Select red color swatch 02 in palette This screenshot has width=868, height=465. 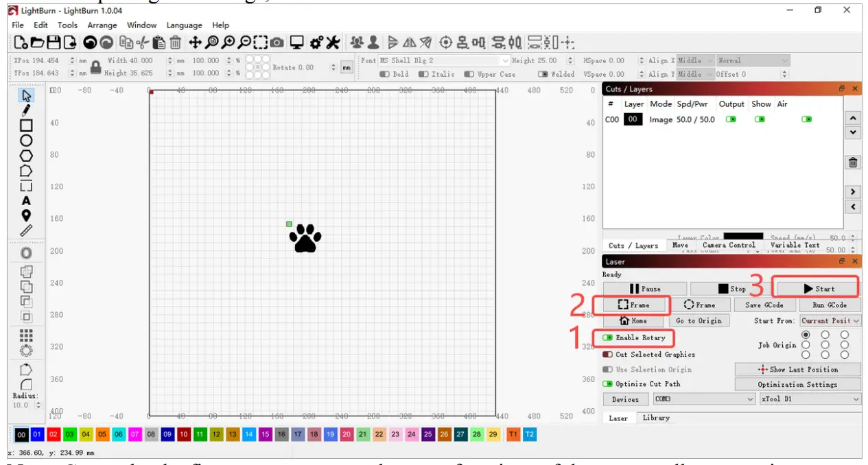click(x=54, y=434)
